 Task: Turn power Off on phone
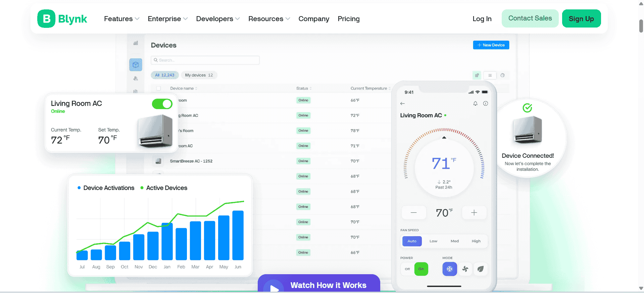click(x=407, y=269)
